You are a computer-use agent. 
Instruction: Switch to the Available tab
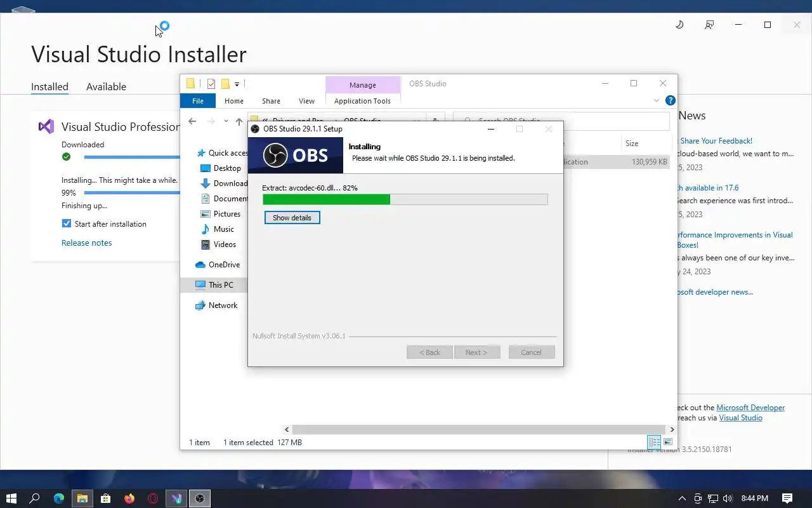[106, 86]
